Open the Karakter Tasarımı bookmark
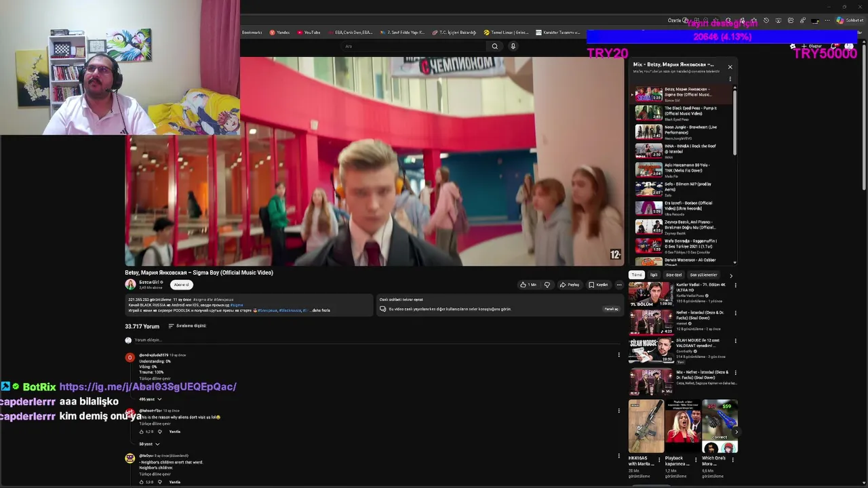The width and height of the screenshot is (868, 488). click(x=558, y=33)
